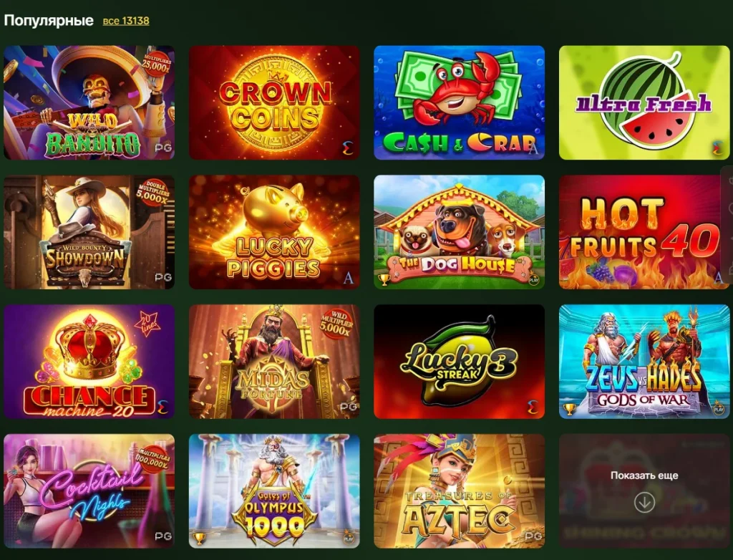Click the trophy icon on Gates of Olympus
The width and height of the screenshot is (733, 560).
point(199,539)
